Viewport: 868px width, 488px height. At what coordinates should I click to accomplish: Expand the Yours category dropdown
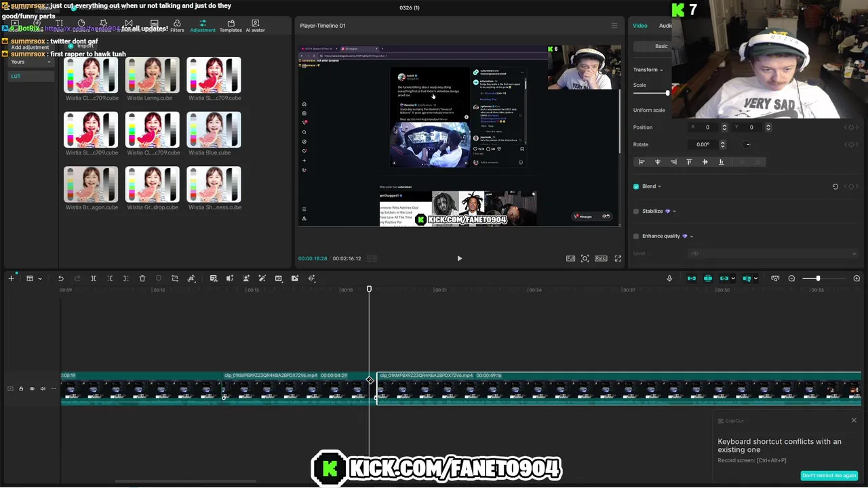pyautogui.click(x=31, y=62)
